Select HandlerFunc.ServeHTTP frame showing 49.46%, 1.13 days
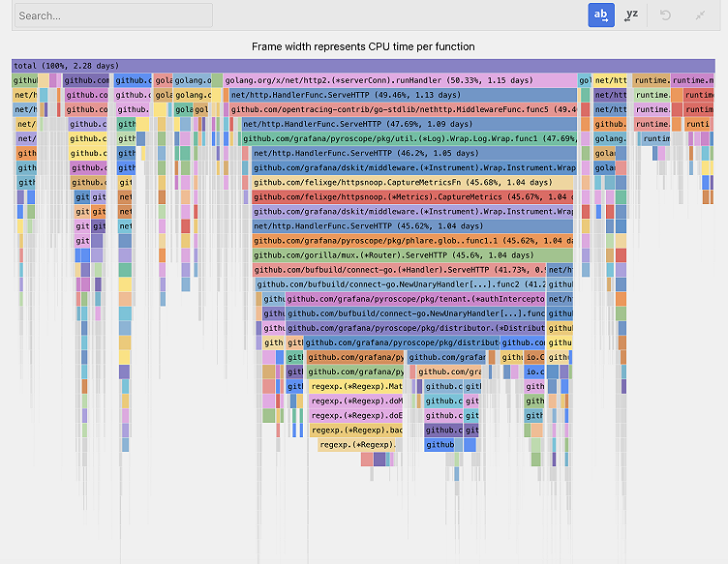This screenshot has height=564, width=728. pos(403,95)
